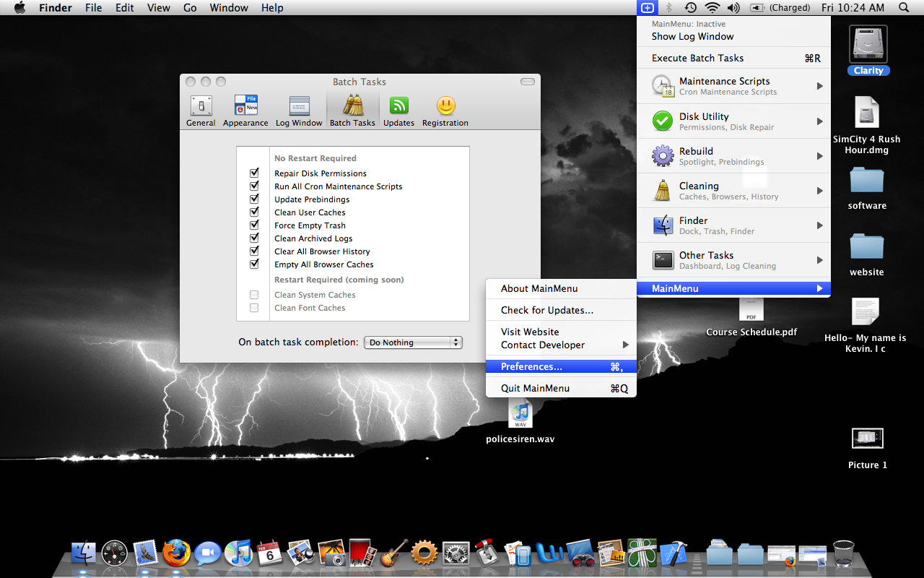This screenshot has width=924, height=578.
Task: Open iCal in the Dock
Action: coord(269,553)
